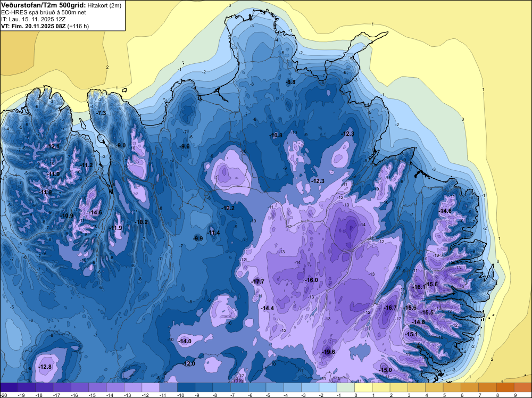Screen dimensions: 532x398
Task: Click the -14.0 temperature label
Action: click(x=185, y=342)
